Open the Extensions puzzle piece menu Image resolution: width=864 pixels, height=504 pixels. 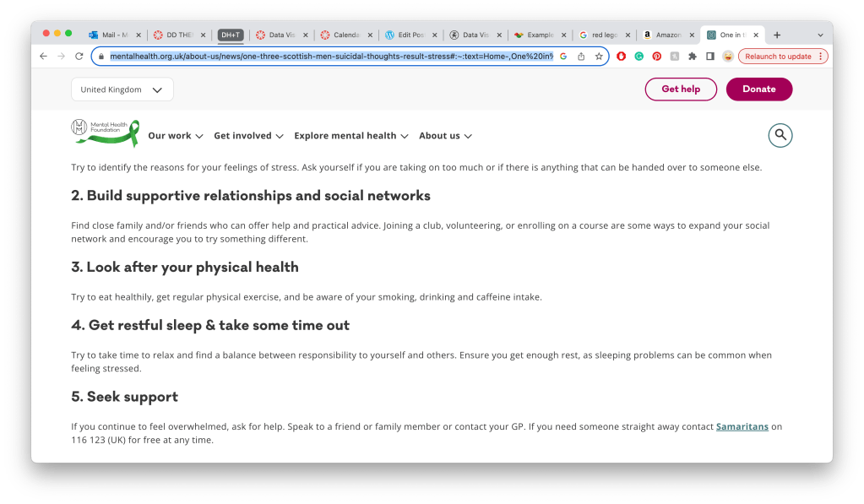click(693, 57)
